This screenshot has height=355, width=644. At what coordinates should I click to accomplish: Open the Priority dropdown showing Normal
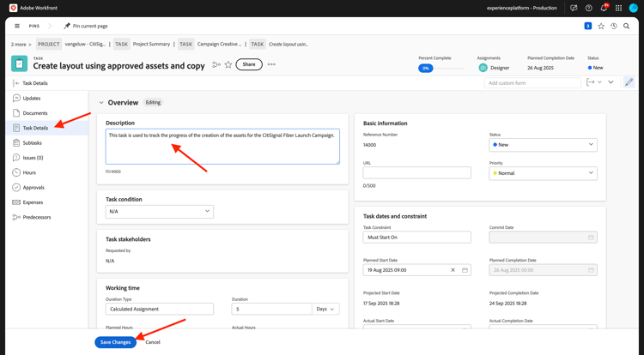[543, 173]
